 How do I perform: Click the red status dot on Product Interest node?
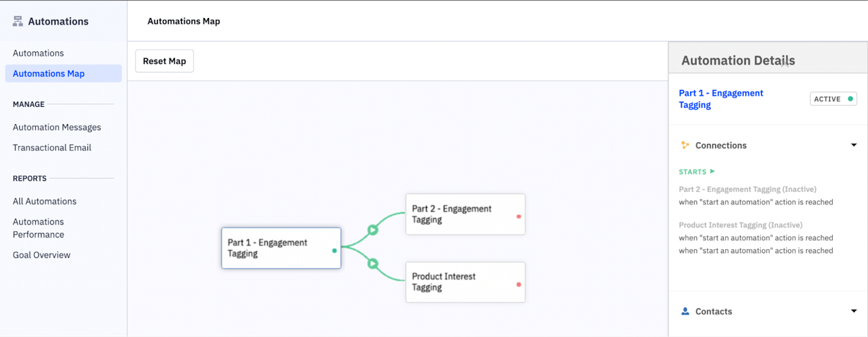pyautogui.click(x=518, y=284)
